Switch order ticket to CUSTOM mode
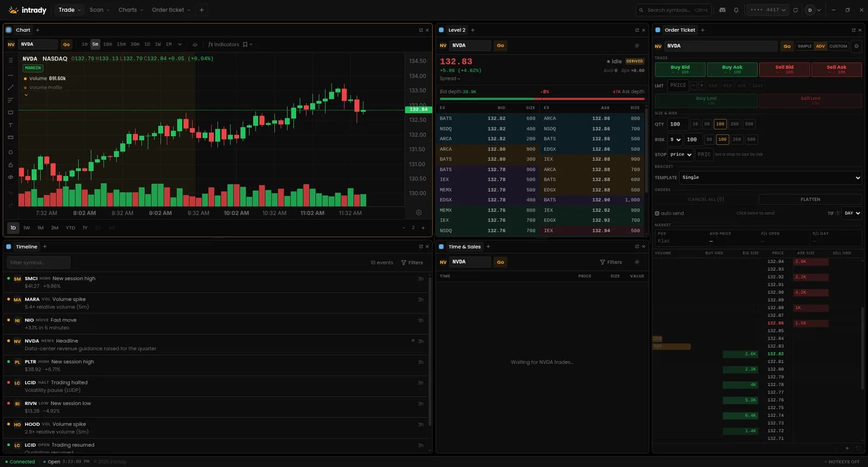 pyautogui.click(x=838, y=46)
